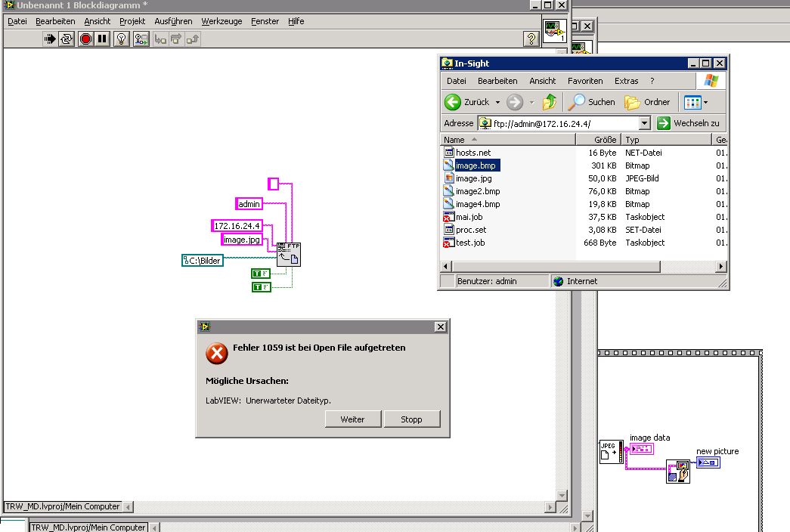The image size is (790, 532).
Task: Toggle the lower True boolean constant
Action: click(x=261, y=287)
